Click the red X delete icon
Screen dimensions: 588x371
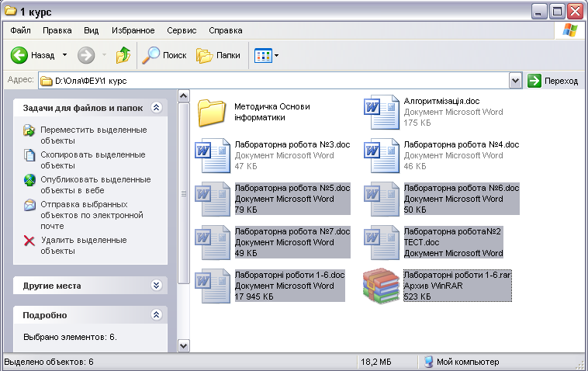pos(29,241)
